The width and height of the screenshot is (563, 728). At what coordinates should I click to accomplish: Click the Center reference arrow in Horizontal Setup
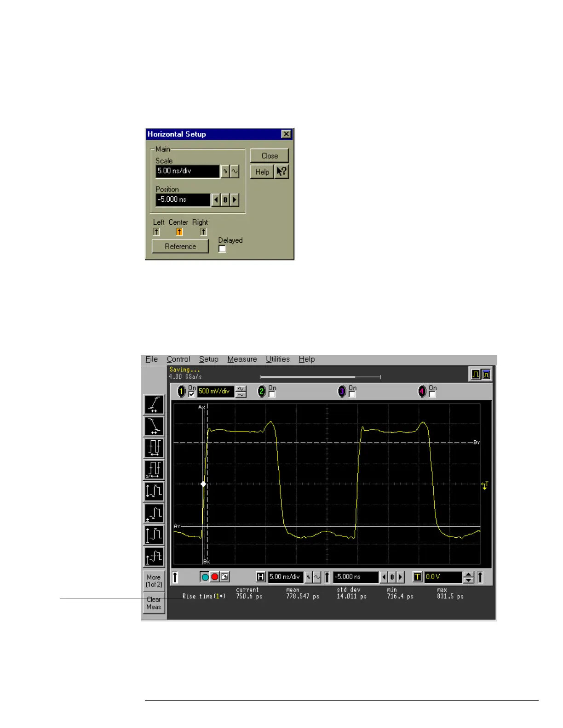point(179,232)
